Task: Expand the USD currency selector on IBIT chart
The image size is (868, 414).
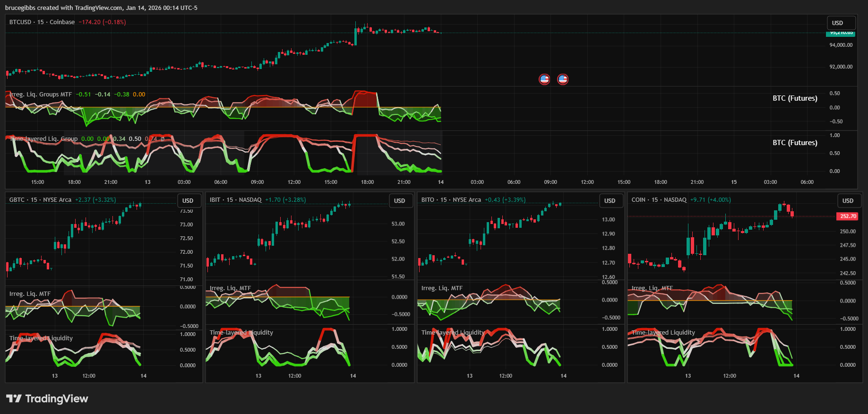Action: tap(400, 200)
